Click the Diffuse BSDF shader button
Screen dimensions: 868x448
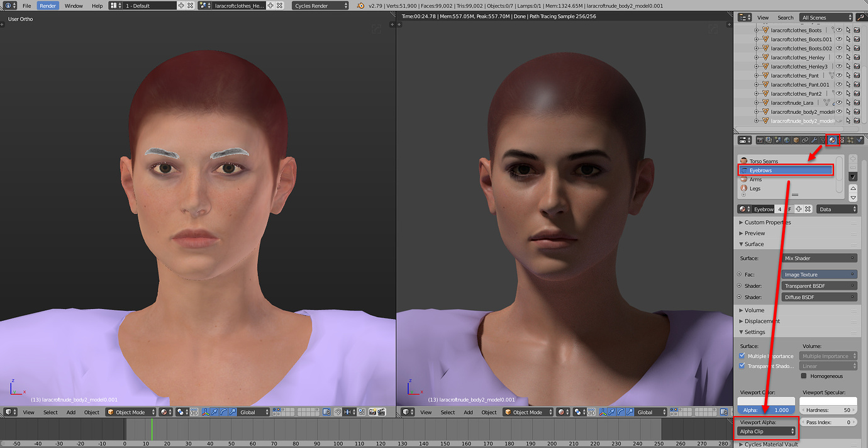819,297
